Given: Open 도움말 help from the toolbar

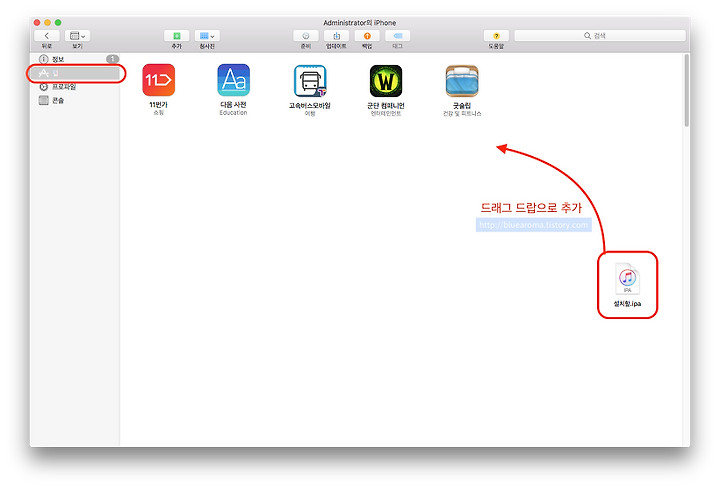Looking at the screenshot, I should (496, 36).
